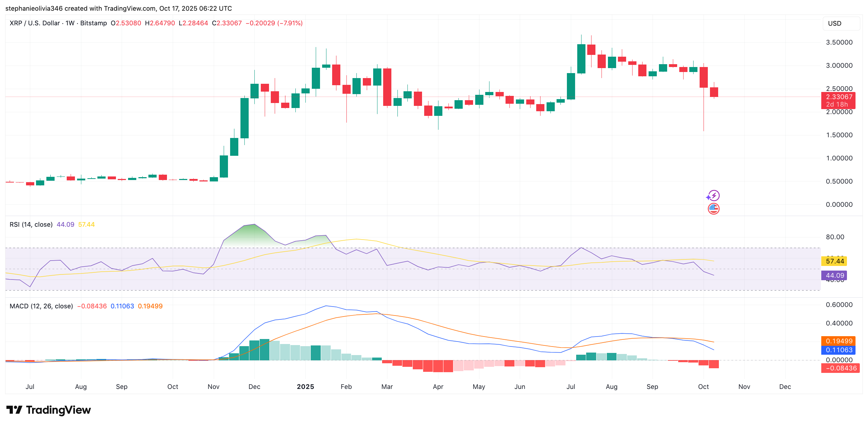Click the MACD (12, 26, close) indicator label
This screenshot has height=426, width=868.
pos(41,306)
